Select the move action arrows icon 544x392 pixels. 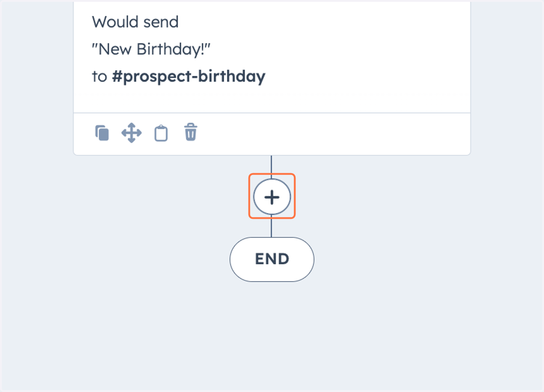131,133
